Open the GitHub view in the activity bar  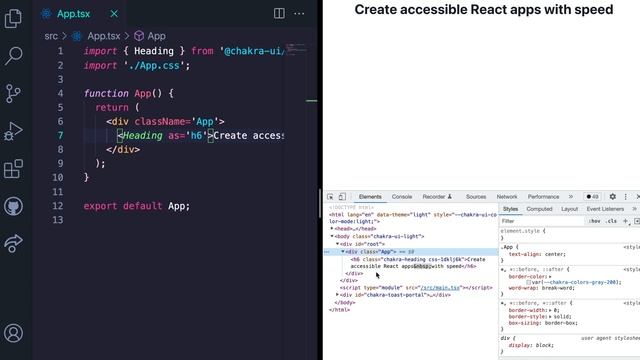coord(13,206)
